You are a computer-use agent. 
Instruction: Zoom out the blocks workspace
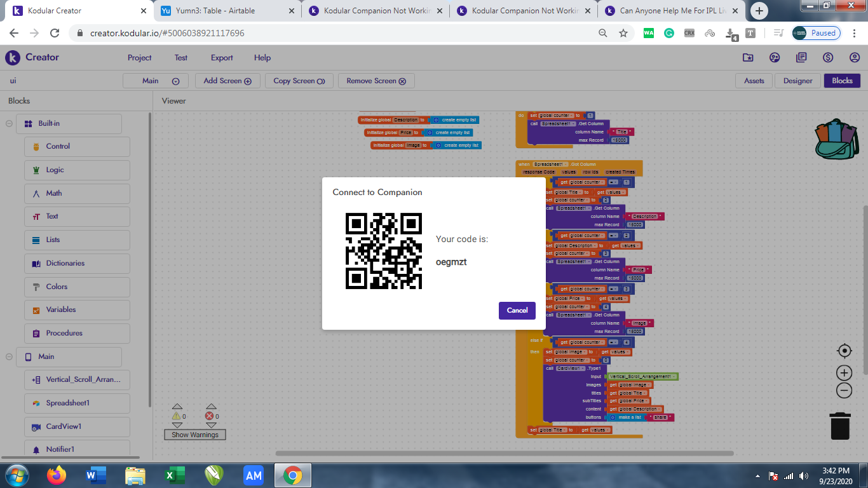pyautogui.click(x=844, y=391)
